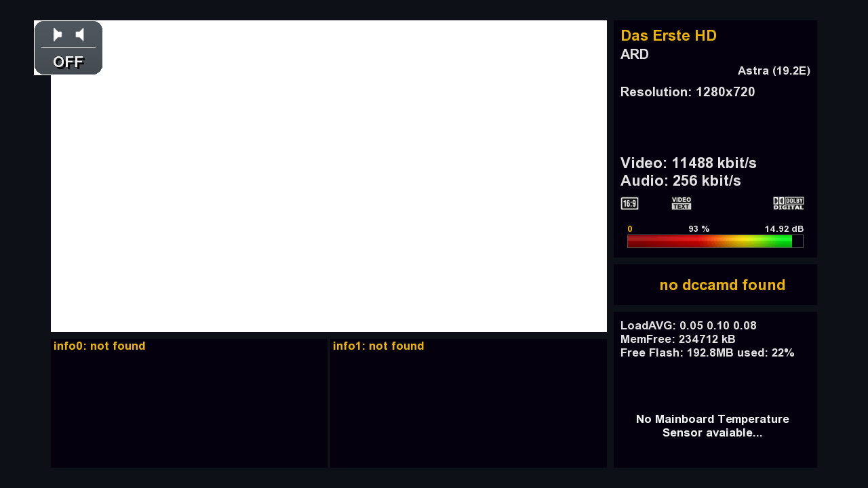Click 'Audio: 256 kbit/s' value
Screen dimensions: 868x488
pos(681,181)
